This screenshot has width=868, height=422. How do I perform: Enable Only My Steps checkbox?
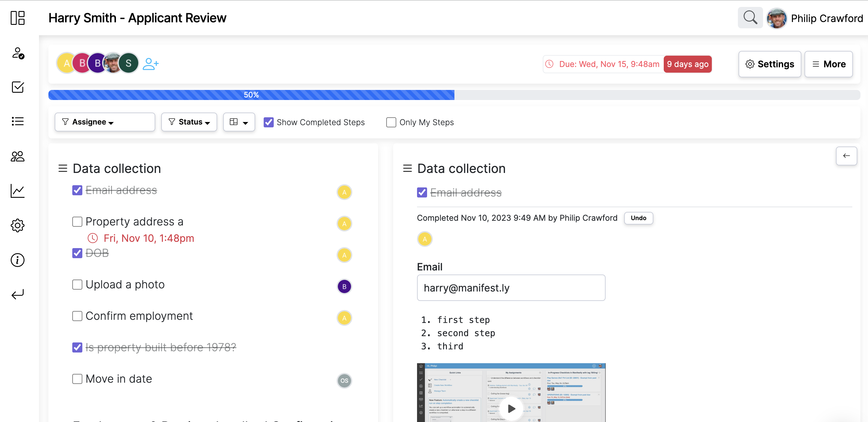coord(391,122)
